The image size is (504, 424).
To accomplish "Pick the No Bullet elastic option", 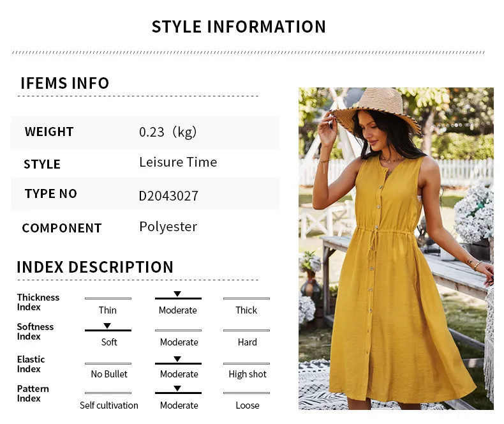I will click(x=109, y=374).
